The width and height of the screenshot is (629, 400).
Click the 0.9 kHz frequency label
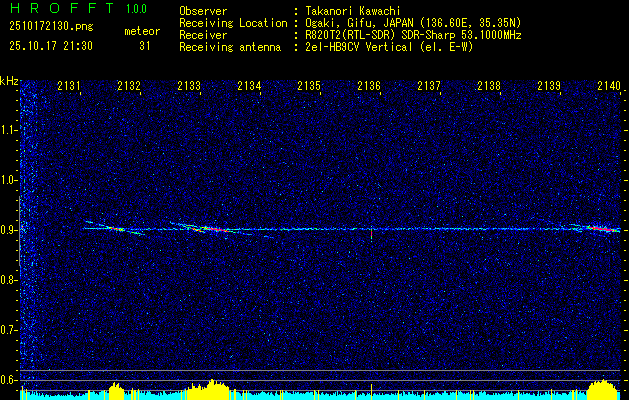click(8, 230)
